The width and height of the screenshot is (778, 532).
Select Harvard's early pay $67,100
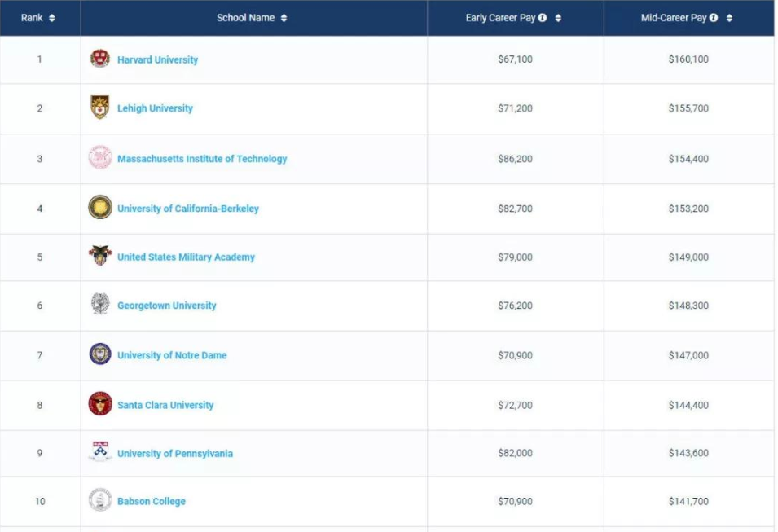point(515,59)
